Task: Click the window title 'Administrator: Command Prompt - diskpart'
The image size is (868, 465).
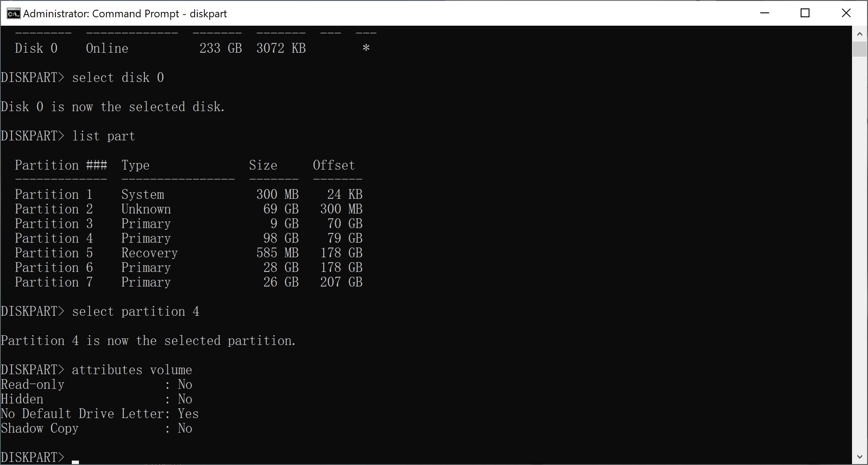Action: (x=125, y=14)
